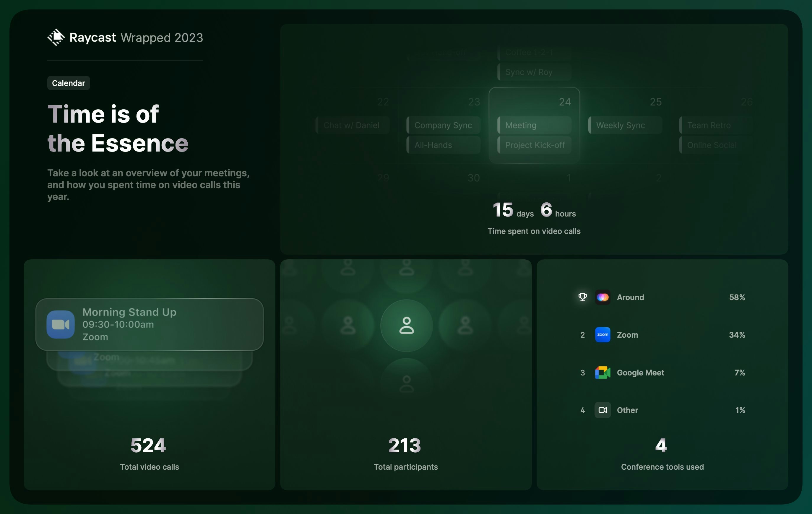
Task: Click the Other video camera icon
Action: click(602, 410)
